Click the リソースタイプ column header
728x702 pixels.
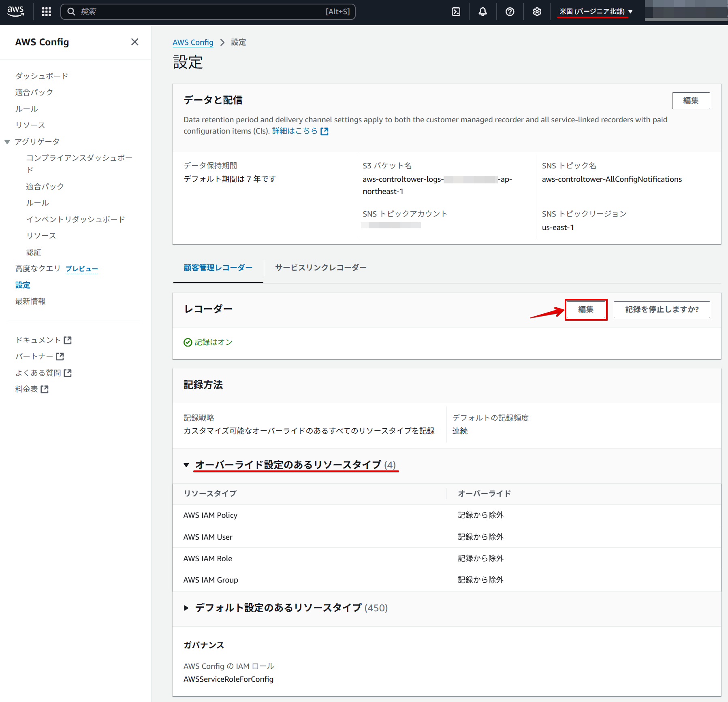(210, 494)
